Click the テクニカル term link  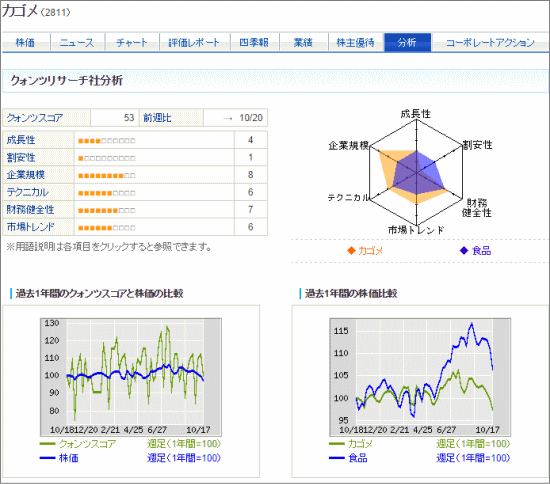point(27,192)
